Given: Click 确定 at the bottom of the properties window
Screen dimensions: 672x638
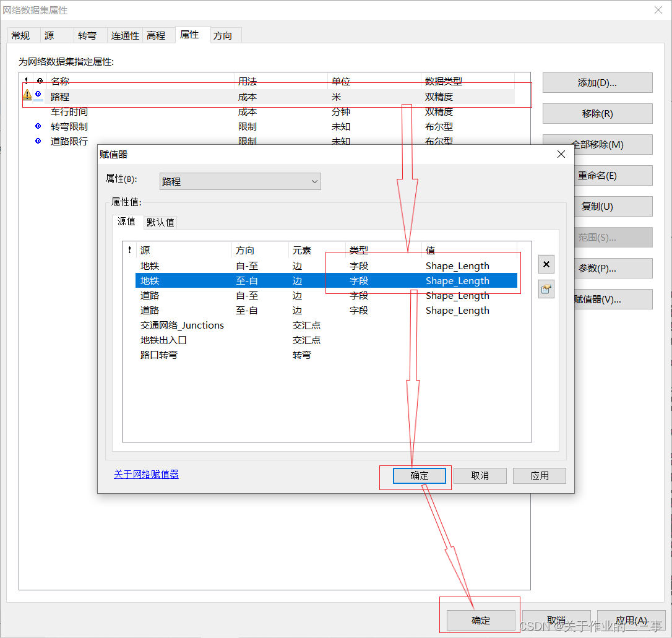Looking at the screenshot, I should click(481, 621).
